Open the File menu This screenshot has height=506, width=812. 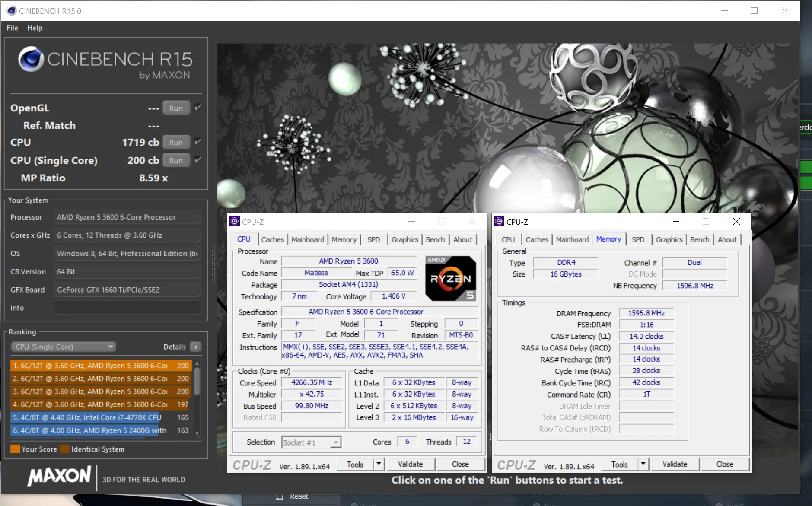[x=12, y=28]
